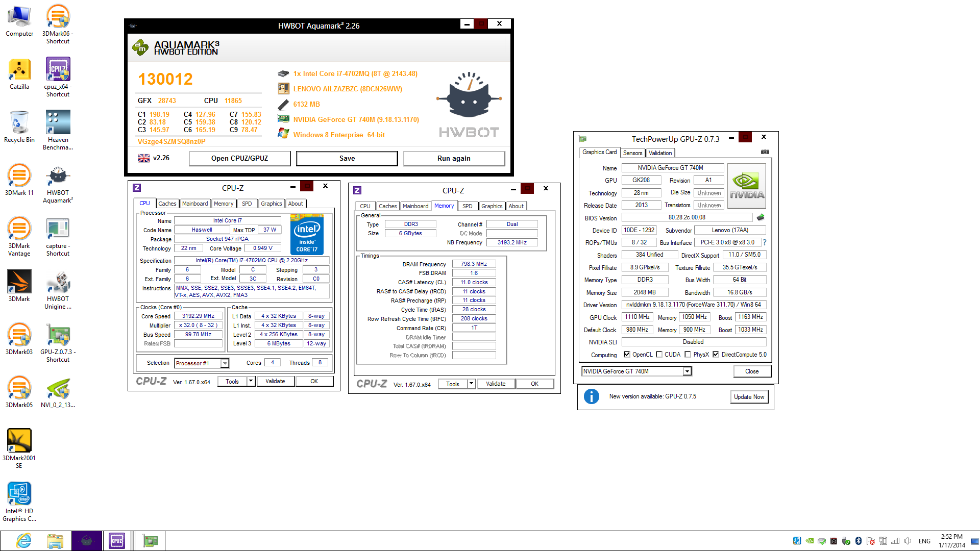Click GPU-Z screenshot camera icon
This screenshot has width=980, height=551.
(765, 152)
